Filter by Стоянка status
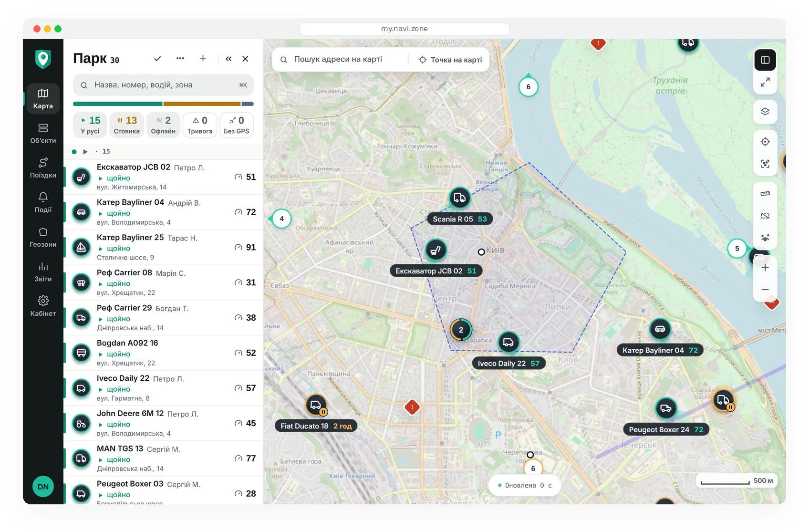 tap(126, 125)
